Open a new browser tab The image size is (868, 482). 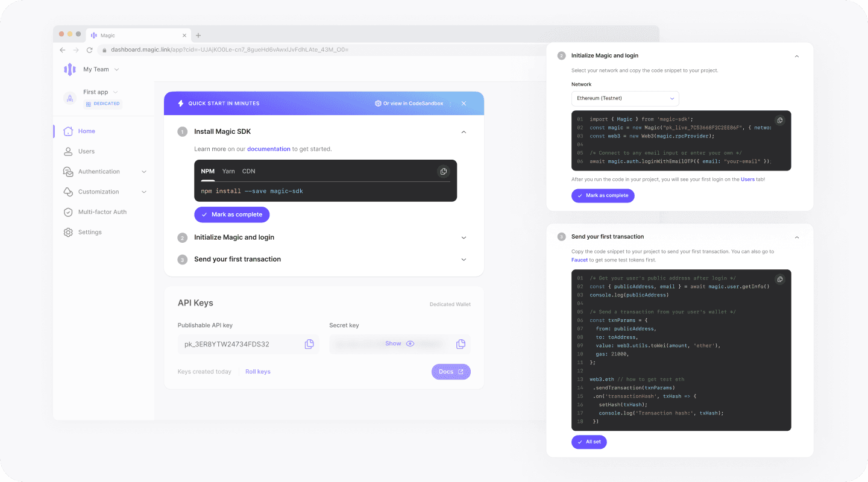(198, 36)
